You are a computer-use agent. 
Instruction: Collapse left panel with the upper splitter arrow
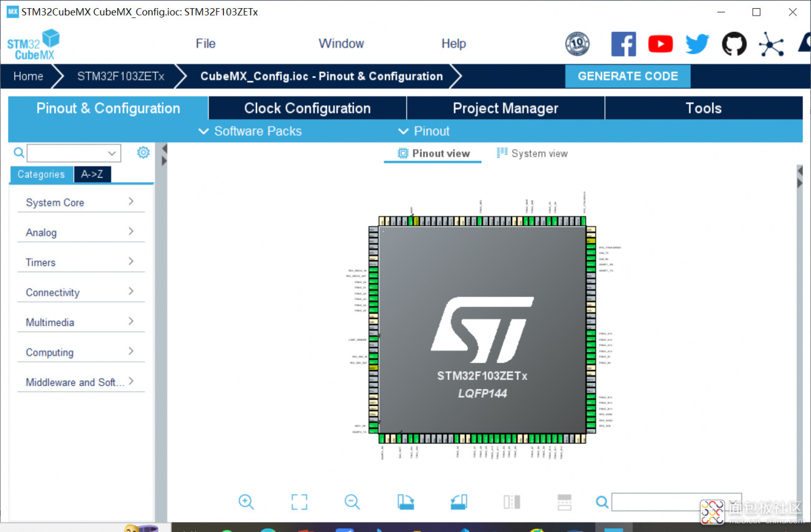click(x=165, y=148)
